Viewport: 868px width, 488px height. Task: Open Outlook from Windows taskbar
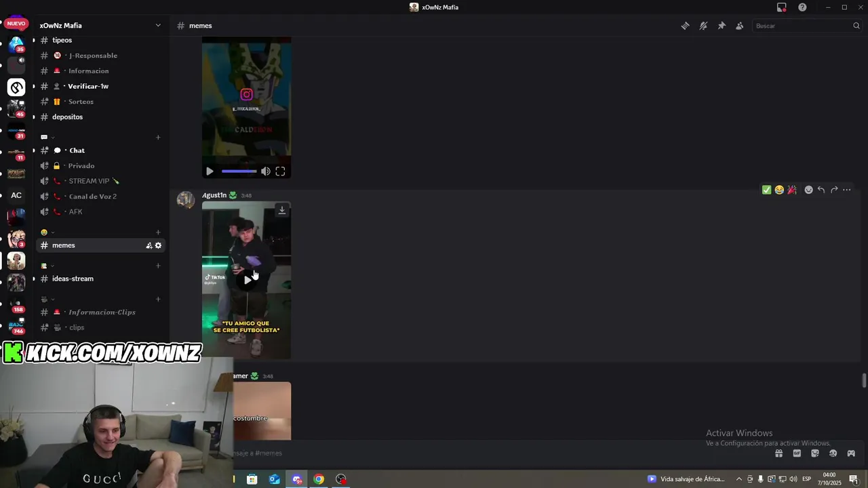274,479
